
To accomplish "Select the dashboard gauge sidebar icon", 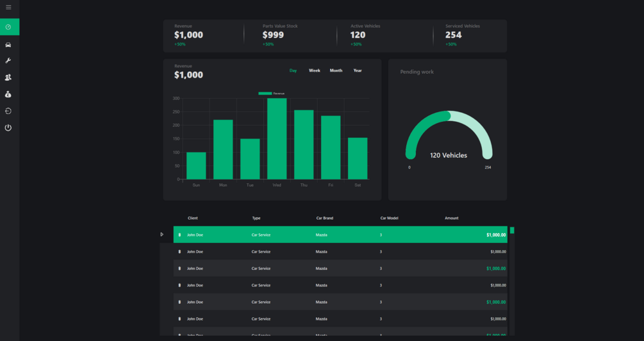I will [x=8, y=27].
